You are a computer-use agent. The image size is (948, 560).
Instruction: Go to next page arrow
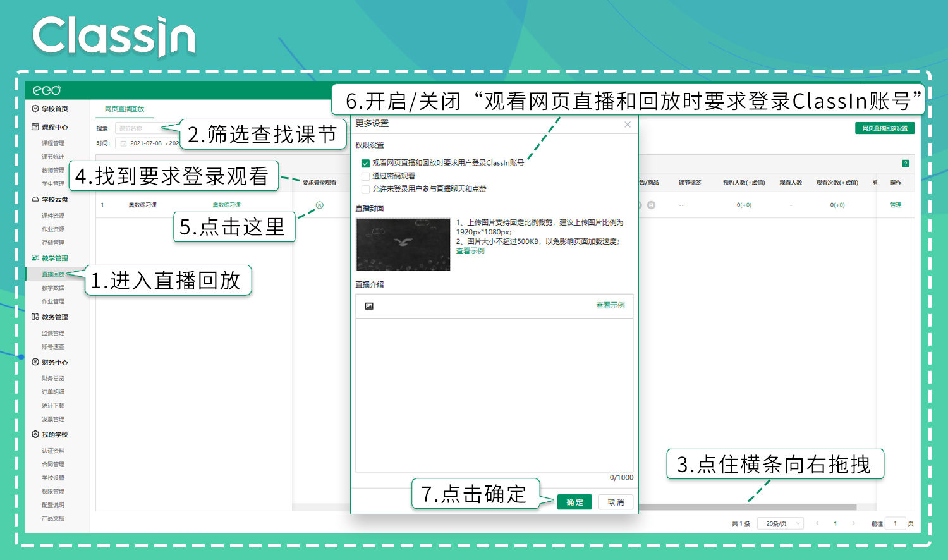coord(853,523)
